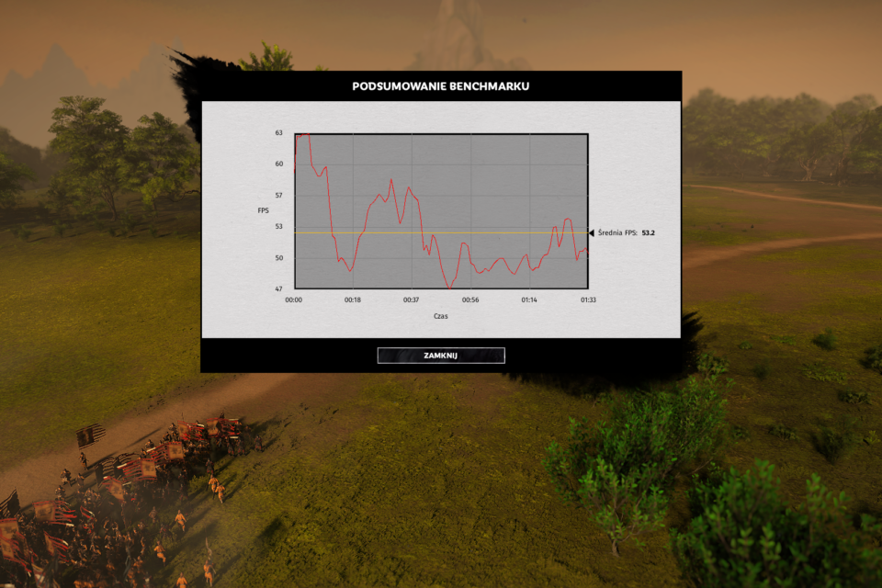The width and height of the screenshot is (882, 588).
Task: Click the 63 FPS axis label
Action: (278, 133)
